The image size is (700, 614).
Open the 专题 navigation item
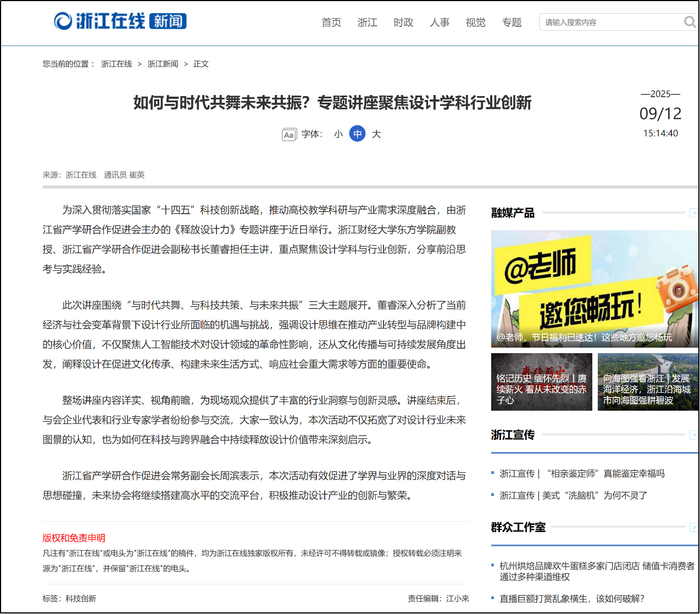[512, 23]
